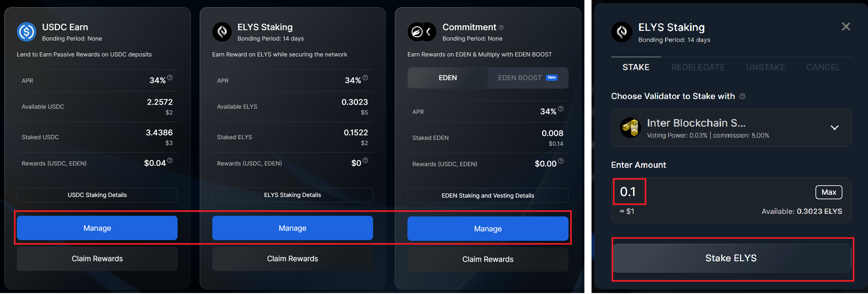
Task: Click the rewards info icon beside $0.04
Action: [170, 161]
